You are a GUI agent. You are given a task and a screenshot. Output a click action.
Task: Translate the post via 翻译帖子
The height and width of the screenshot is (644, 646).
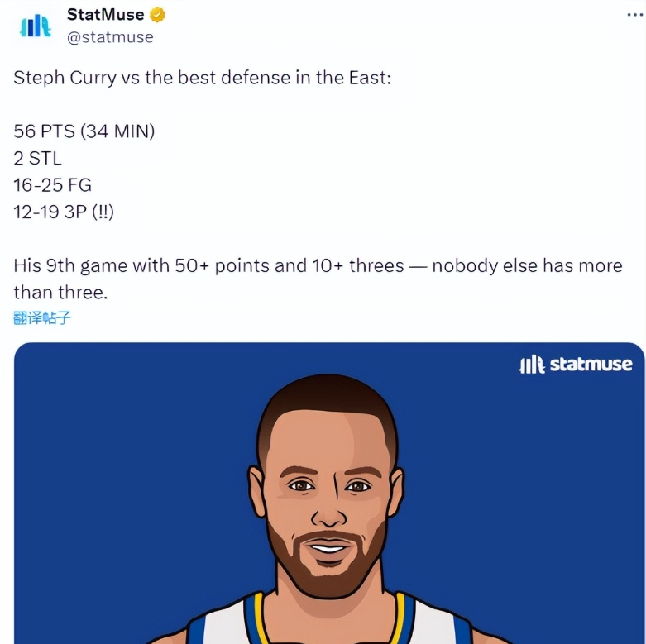point(42,317)
